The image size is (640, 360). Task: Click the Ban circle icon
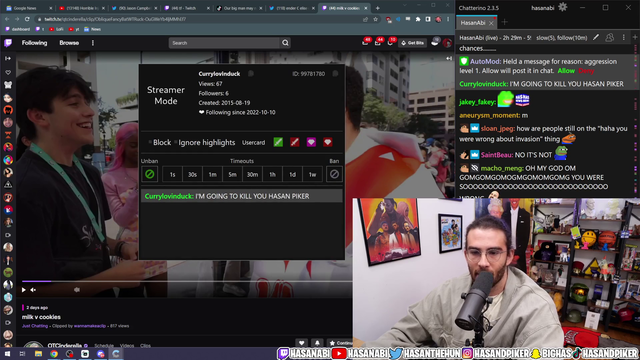click(334, 174)
